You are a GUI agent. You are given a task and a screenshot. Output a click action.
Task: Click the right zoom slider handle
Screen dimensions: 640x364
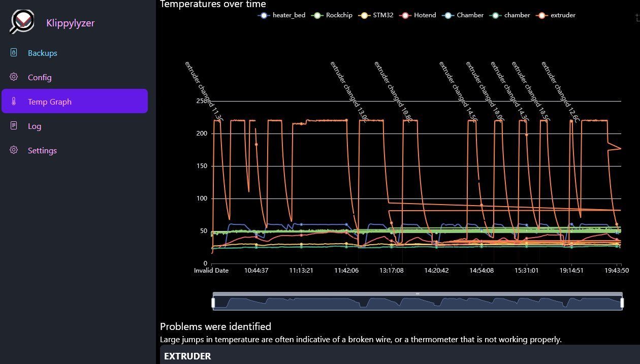622,303
